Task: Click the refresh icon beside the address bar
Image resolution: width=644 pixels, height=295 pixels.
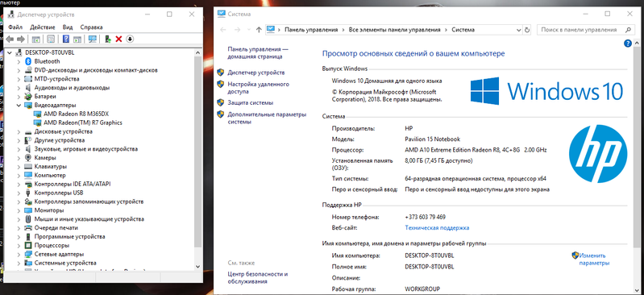Action: (527, 30)
